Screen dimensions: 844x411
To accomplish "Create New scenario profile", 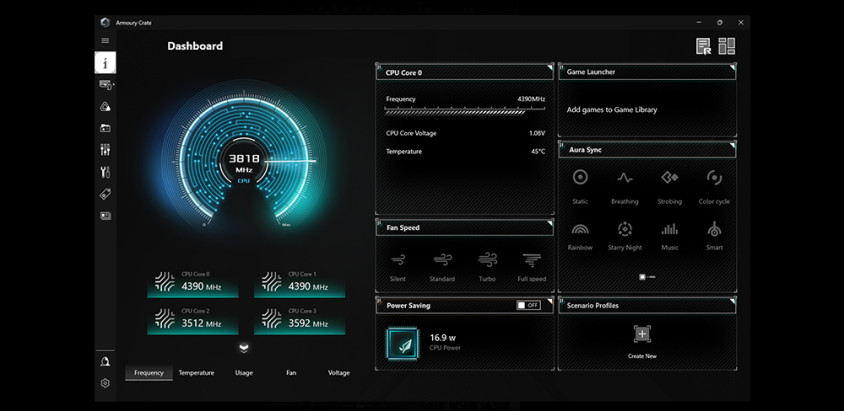I will 642,335.
